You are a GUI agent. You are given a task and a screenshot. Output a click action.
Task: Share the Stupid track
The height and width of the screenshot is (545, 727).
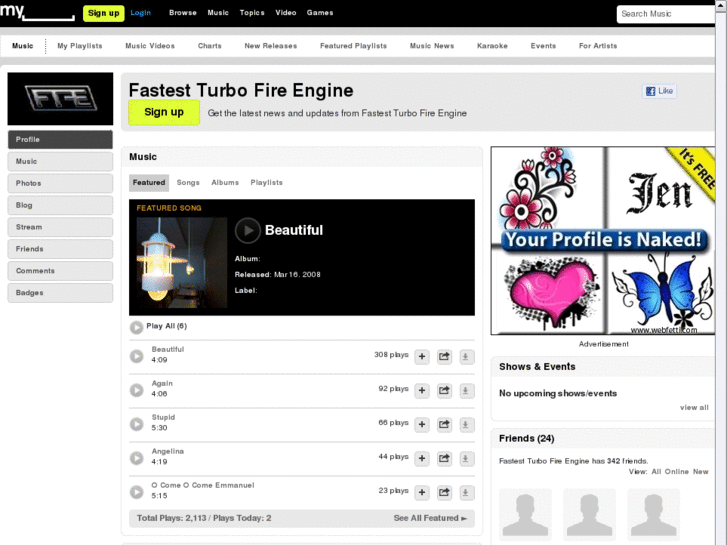click(x=444, y=424)
